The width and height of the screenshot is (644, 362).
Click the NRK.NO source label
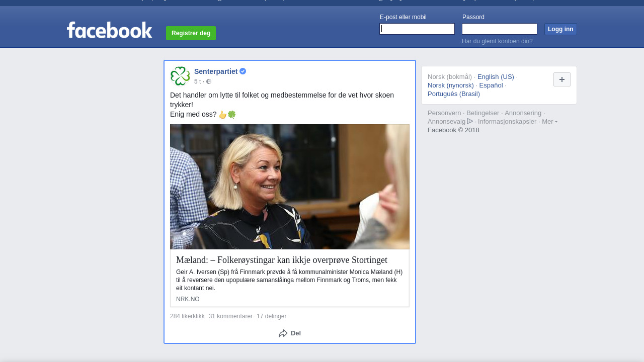coord(188,299)
